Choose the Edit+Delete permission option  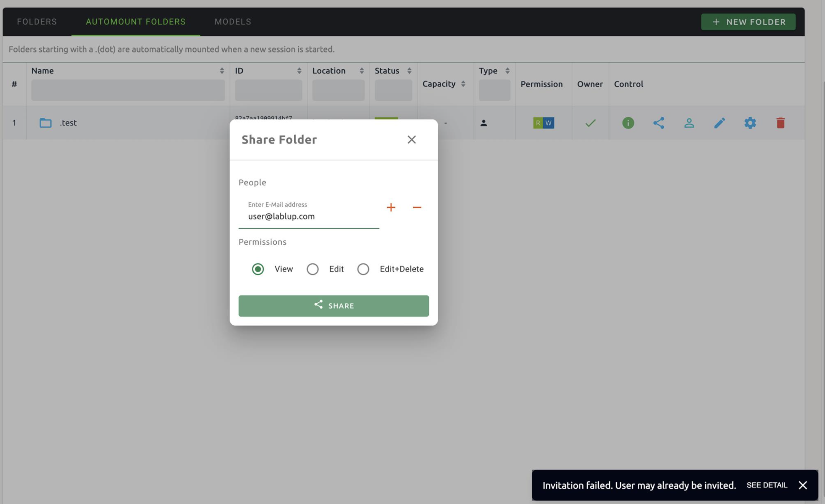coord(363,269)
